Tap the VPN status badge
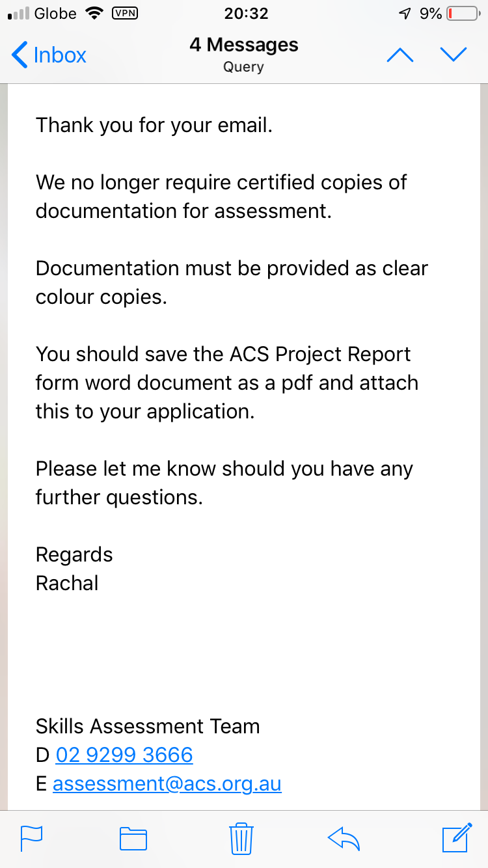Screen dimensions: 488x868 tap(125, 14)
